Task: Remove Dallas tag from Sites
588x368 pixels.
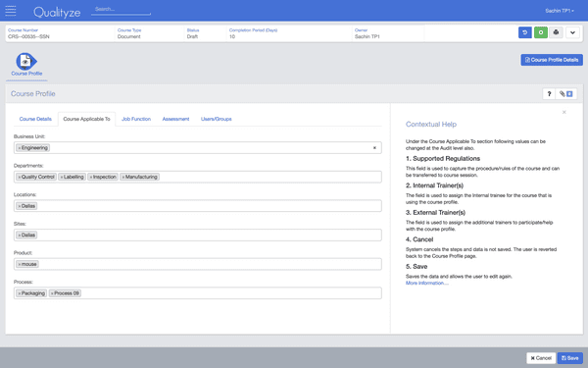Action: pyautogui.click(x=20, y=236)
